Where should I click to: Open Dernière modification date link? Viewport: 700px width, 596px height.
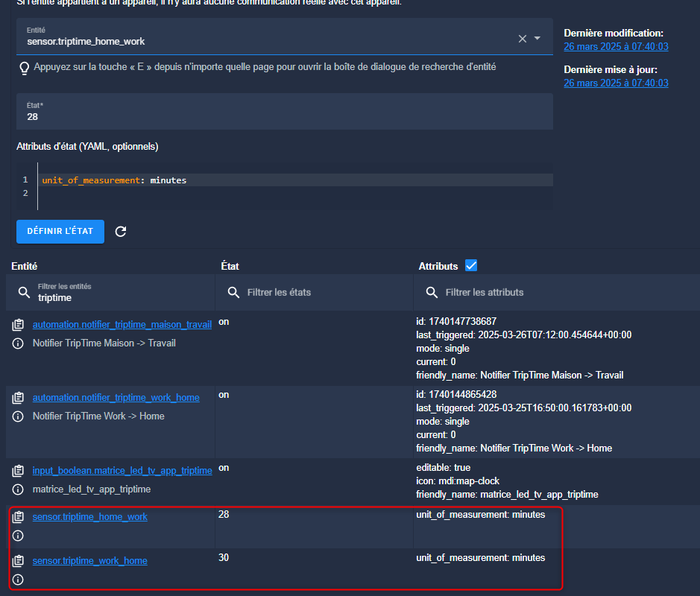click(x=616, y=46)
